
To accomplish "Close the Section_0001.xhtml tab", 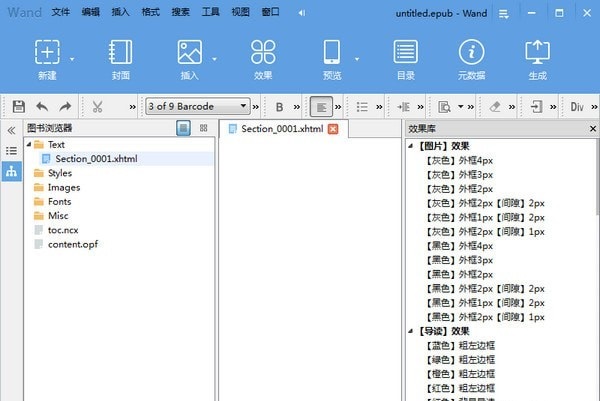I will click(333, 129).
